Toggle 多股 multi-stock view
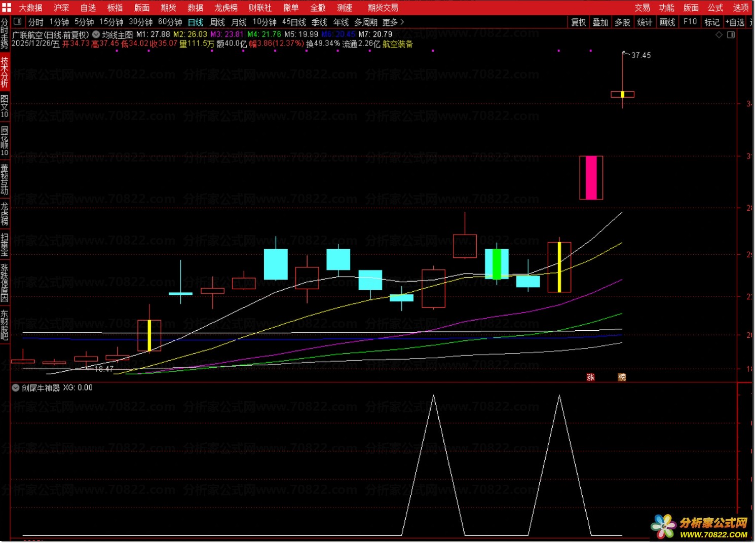Image resolution: width=756 pixels, height=543 pixels. click(x=622, y=22)
